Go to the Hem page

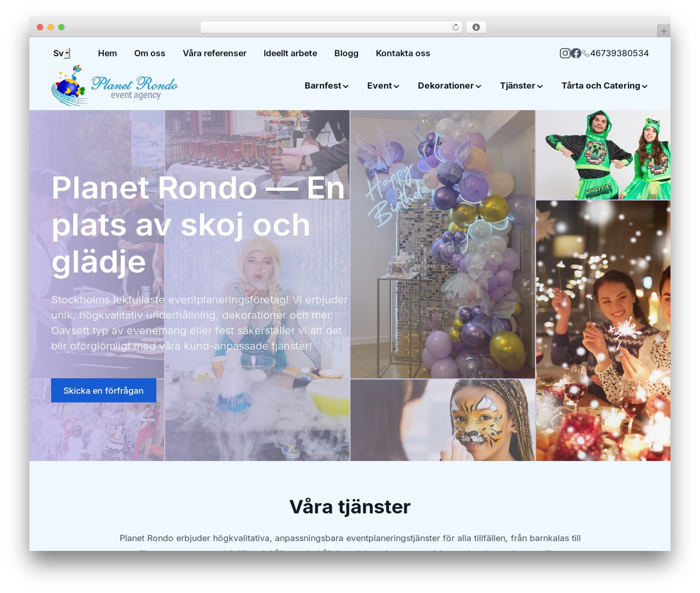107,53
